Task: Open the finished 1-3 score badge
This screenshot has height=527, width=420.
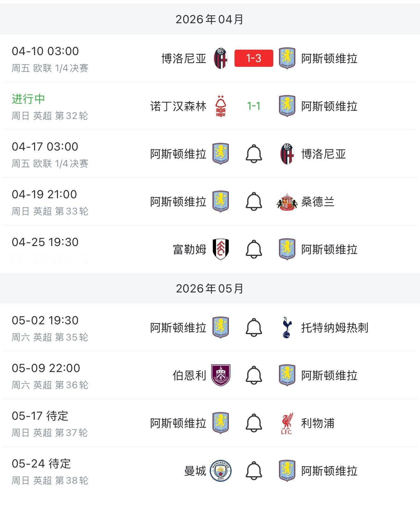Action: [x=254, y=58]
